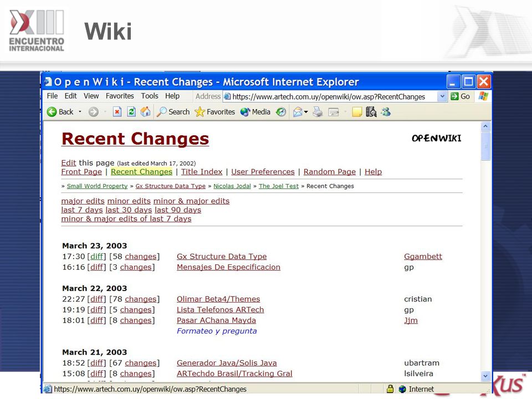Click 78 changes link for 22:27 entry
Screen dimensions: 532x399
tap(140, 299)
